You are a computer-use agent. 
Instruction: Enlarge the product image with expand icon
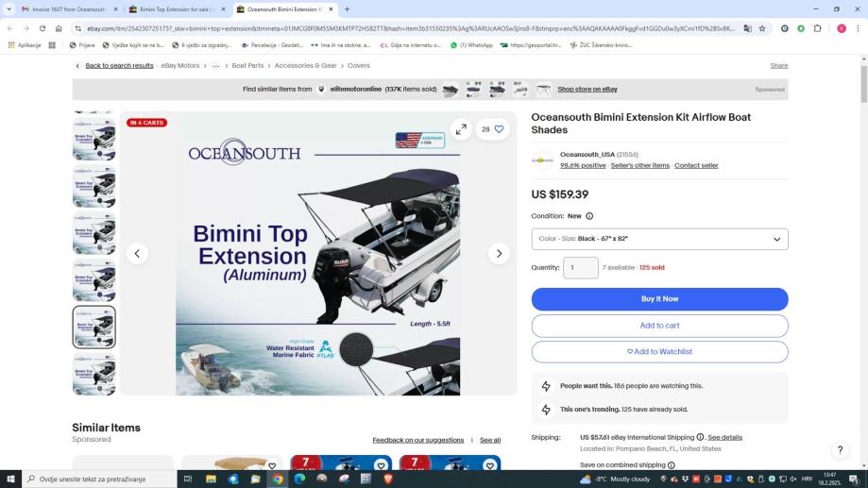click(x=461, y=129)
